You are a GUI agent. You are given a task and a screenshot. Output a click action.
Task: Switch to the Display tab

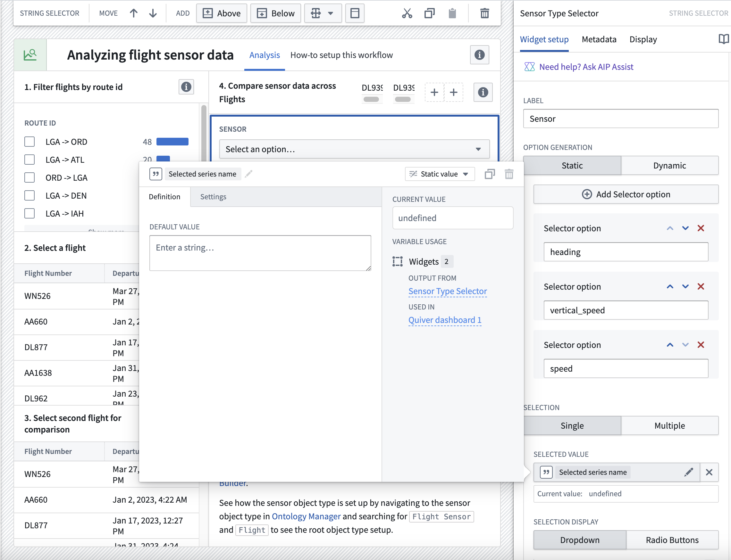[643, 39]
